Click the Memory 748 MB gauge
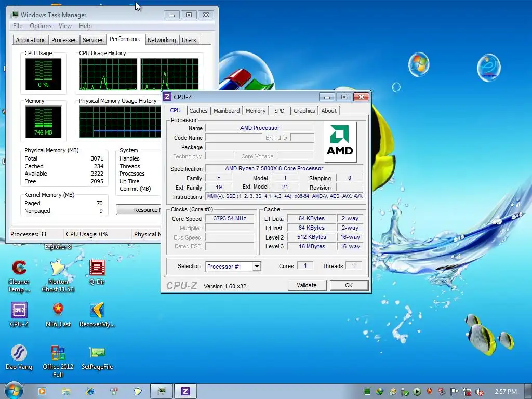This screenshot has height=399, width=532. click(43, 122)
